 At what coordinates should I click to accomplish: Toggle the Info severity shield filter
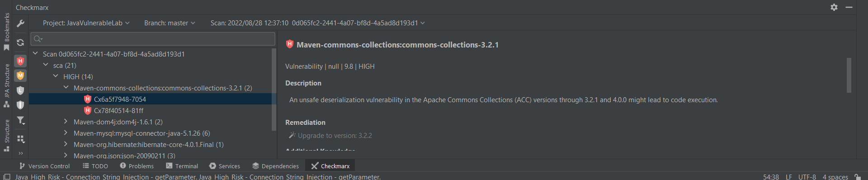click(20, 105)
